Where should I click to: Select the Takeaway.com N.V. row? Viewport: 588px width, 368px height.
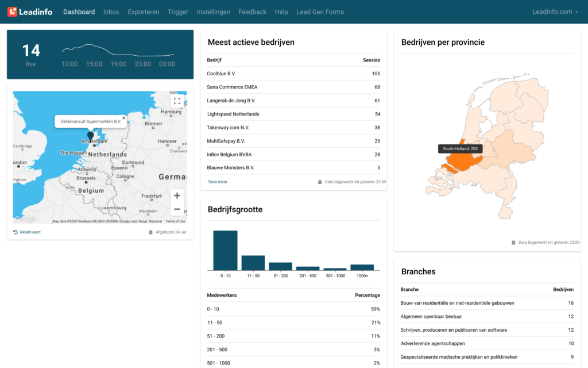point(293,128)
